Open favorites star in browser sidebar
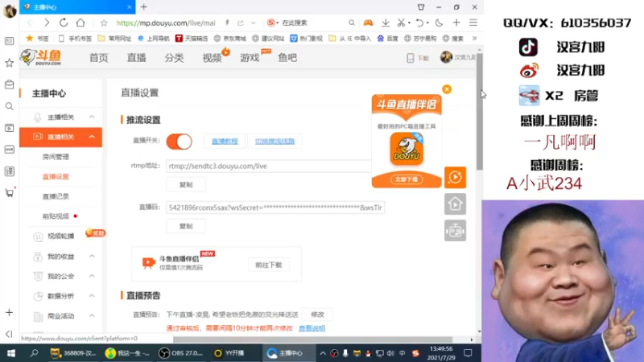The height and width of the screenshot is (362, 644). 9,63
